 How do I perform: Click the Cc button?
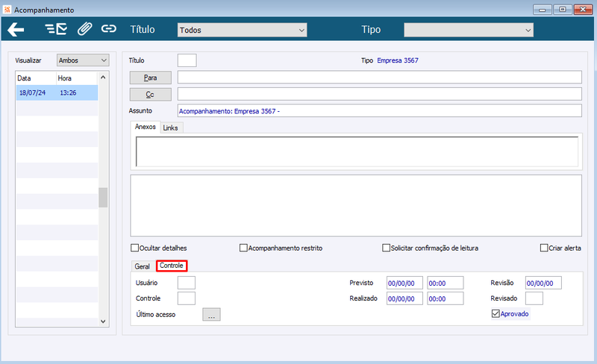[x=151, y=95]
